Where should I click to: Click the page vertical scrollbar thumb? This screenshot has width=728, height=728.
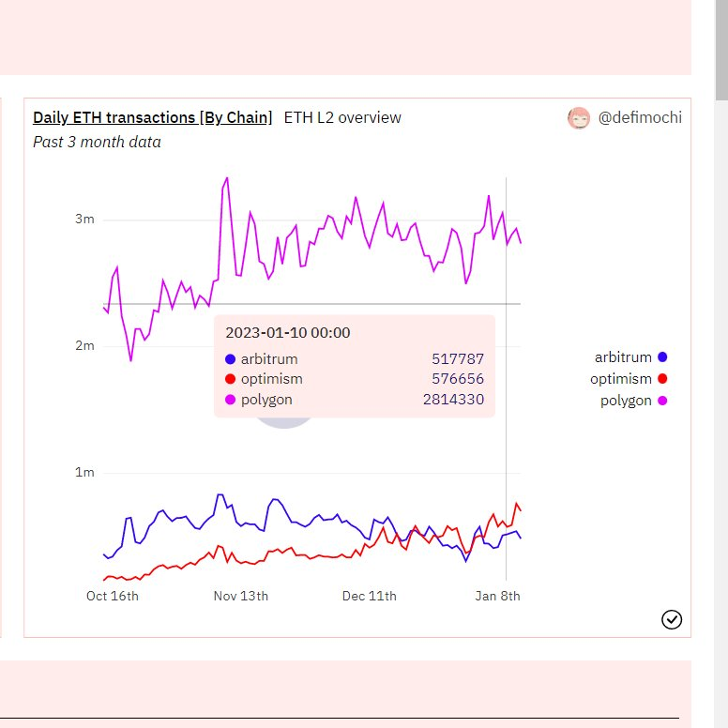pos(721,50)
